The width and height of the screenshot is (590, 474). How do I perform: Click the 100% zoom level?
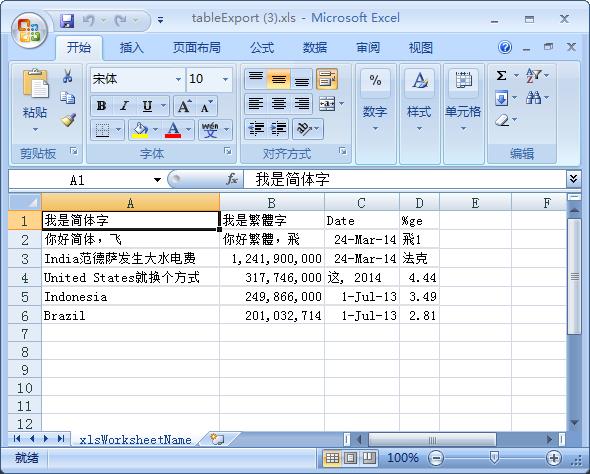(403, 458)
